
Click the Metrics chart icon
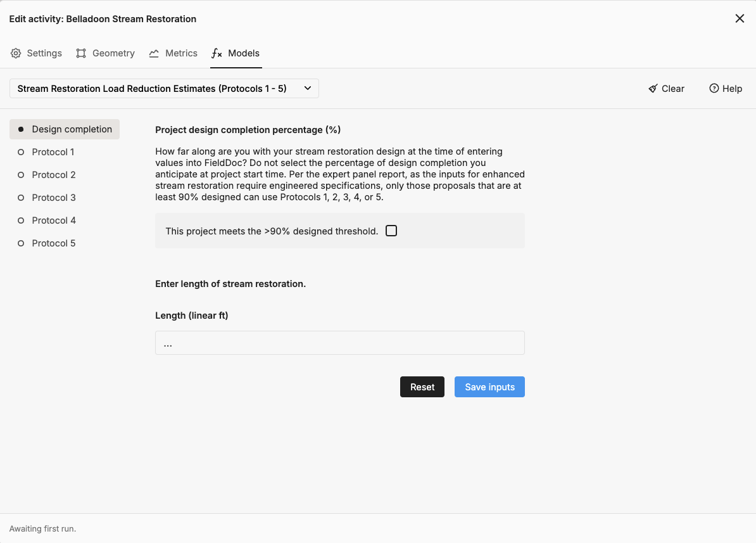(154, 53)
